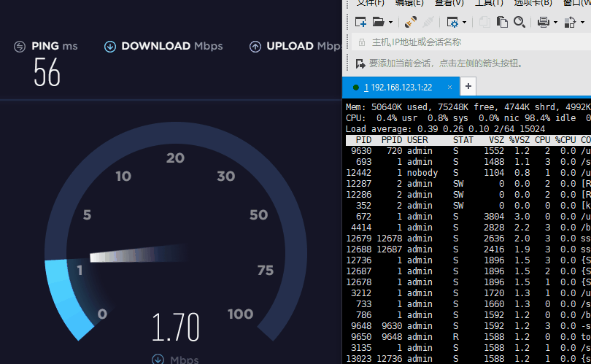Image resolution: width=591 pixels, height=364 pixels.
Task: Click PID 12442 owned by nobody
Action: point(359,173)
